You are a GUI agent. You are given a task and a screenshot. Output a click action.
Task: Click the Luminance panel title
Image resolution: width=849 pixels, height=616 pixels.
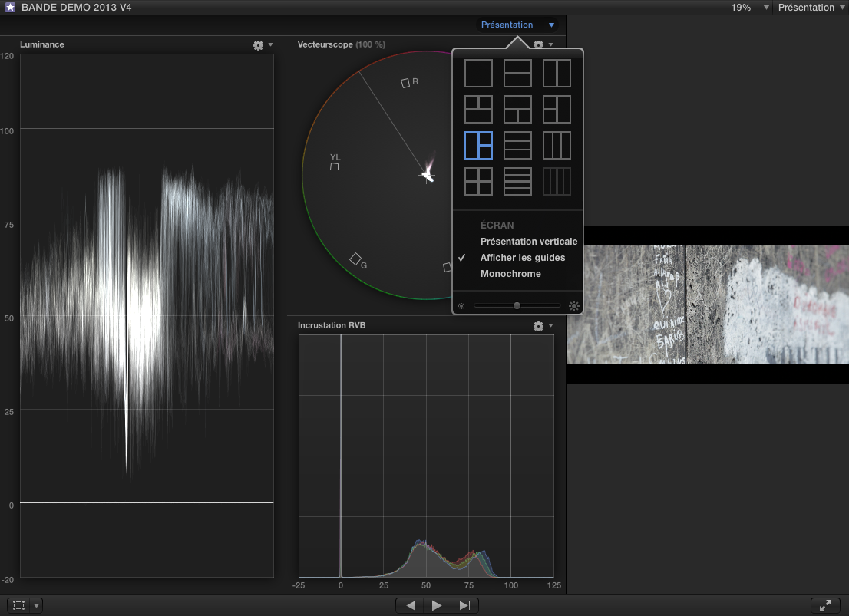pos(42,44)
